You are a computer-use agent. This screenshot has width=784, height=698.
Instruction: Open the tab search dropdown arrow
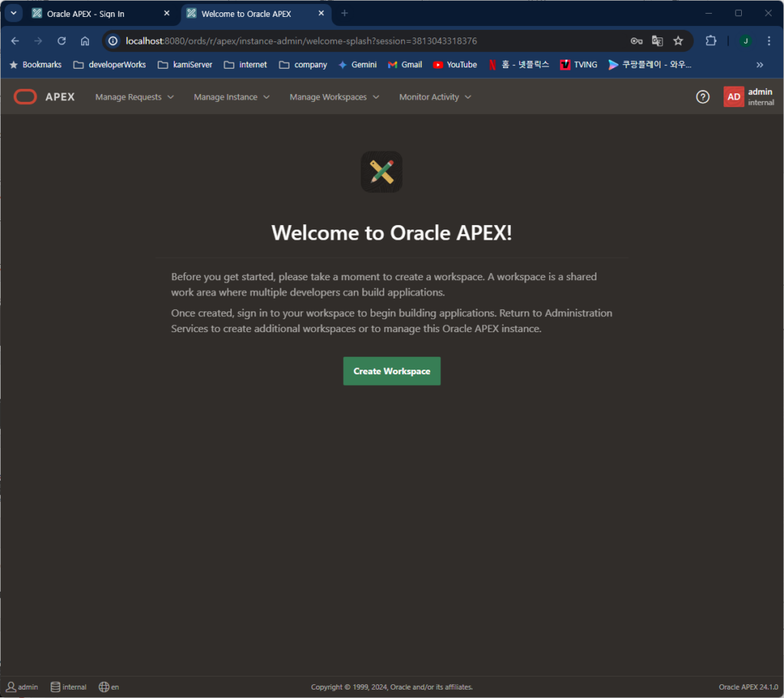(14, 14)
